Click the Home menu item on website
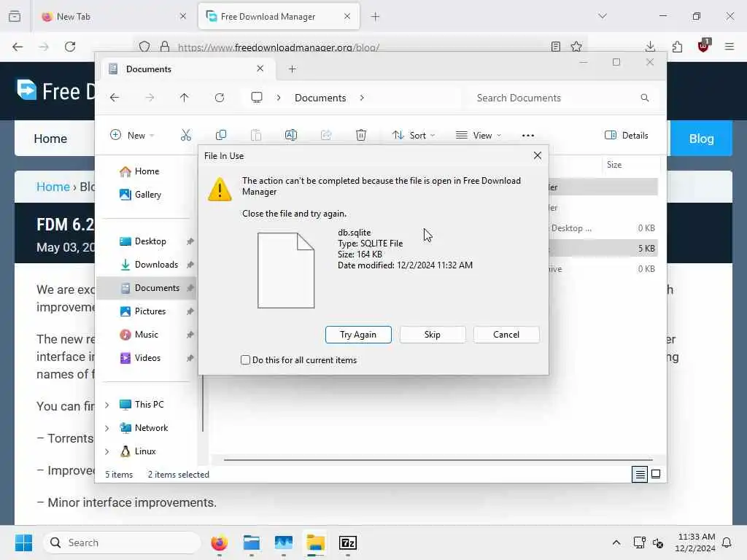 point(50,139)
